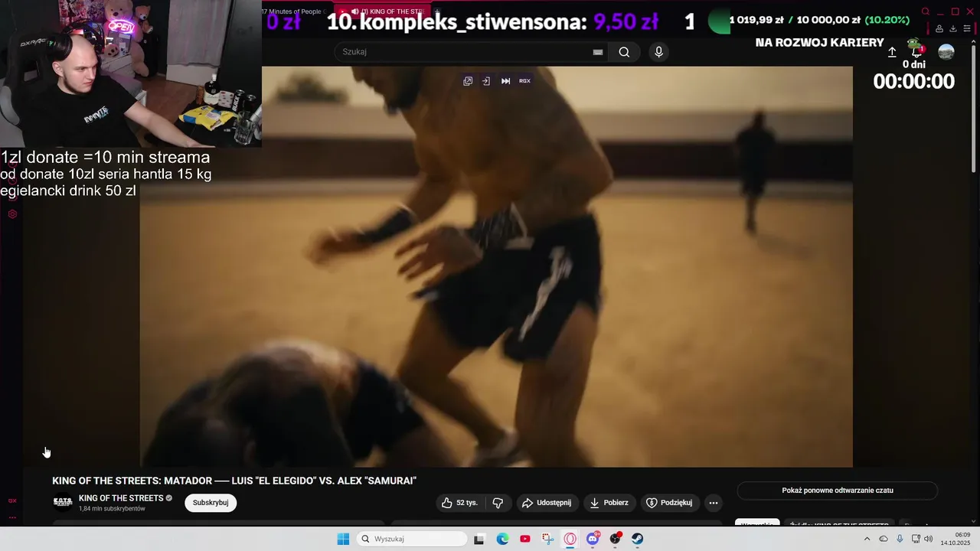This screenshot has width=980, height=551.
Task: Open the KING OF THE STREETS channel name link
Action: coord(121,498)
